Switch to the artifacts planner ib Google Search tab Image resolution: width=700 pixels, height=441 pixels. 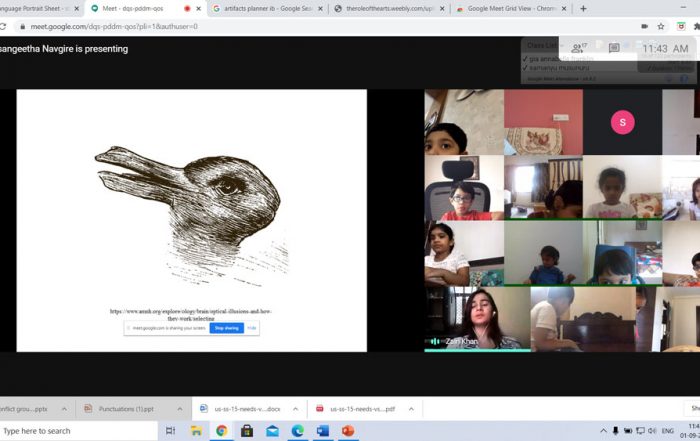267,8
